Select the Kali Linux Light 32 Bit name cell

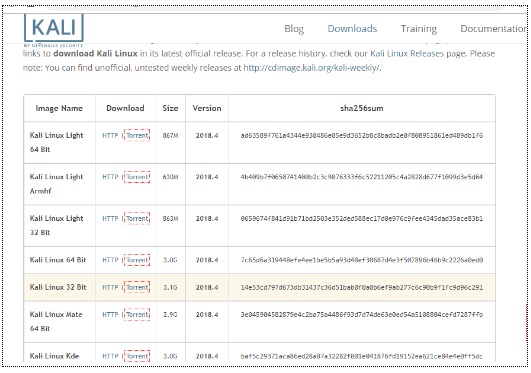pyautogui.click(x=60, y=225)
